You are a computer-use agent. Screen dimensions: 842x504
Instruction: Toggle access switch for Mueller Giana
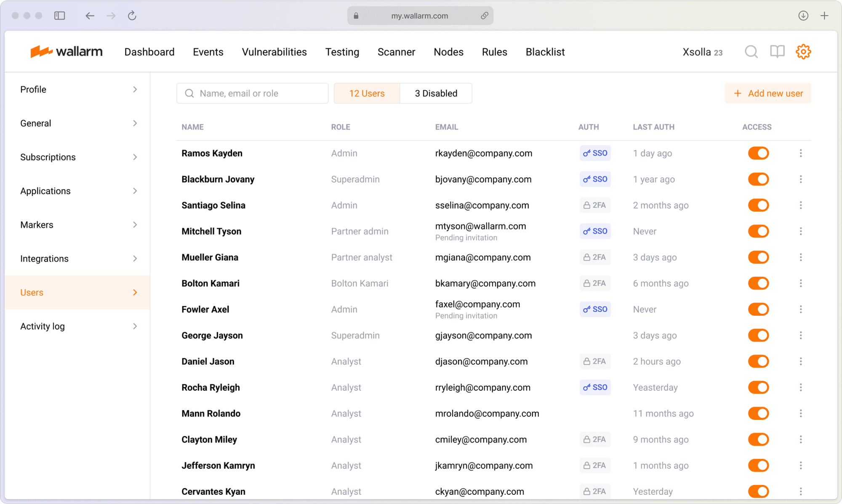point(758,257)
